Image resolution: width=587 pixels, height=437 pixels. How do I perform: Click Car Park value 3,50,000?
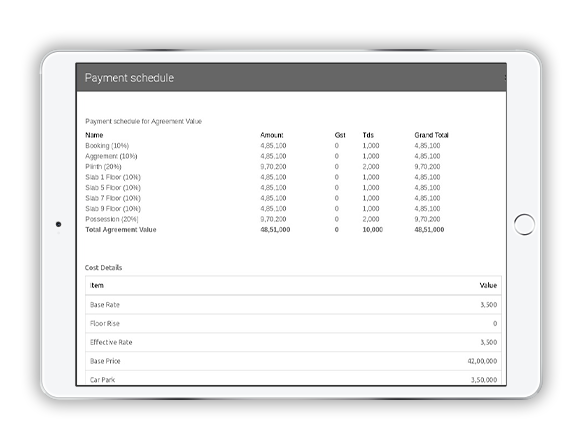coord(484,380)
